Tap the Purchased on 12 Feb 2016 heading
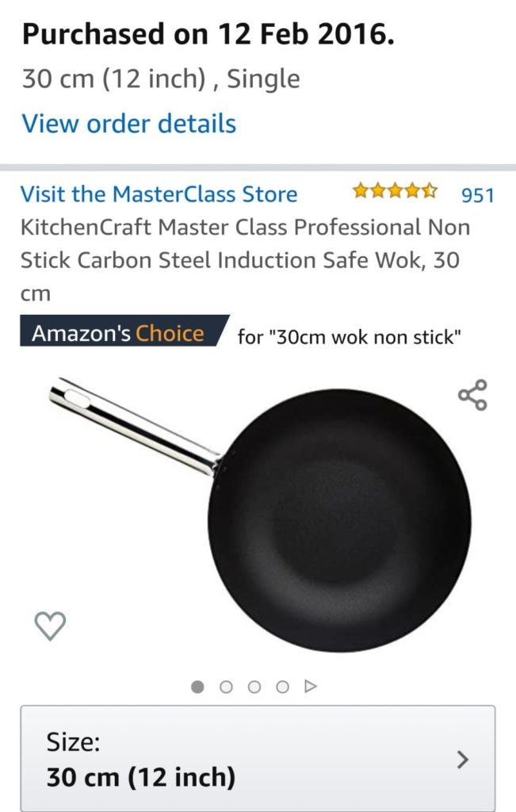 pos(208,34)
